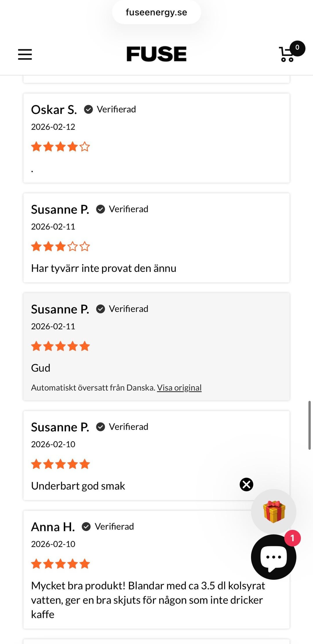Viewport: 313px width, 644px height.
Task: Click Visa original link
Action: 179,388
